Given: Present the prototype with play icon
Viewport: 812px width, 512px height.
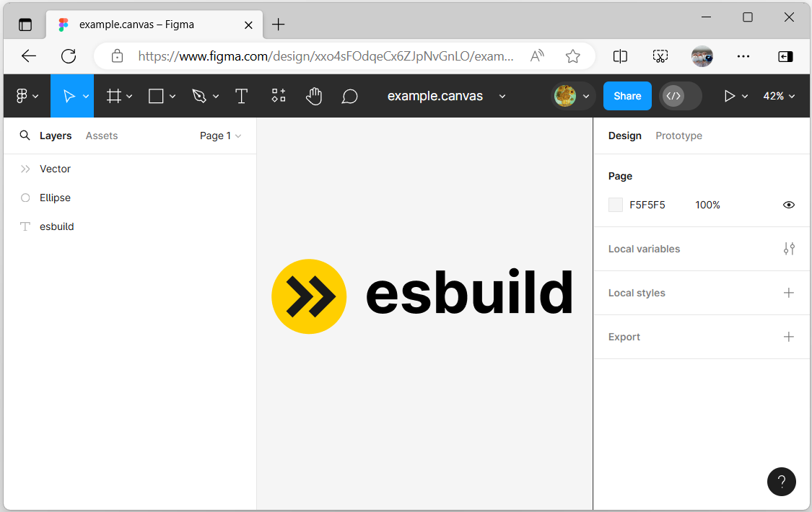Looking at the screenshot, I should [729, 96].
